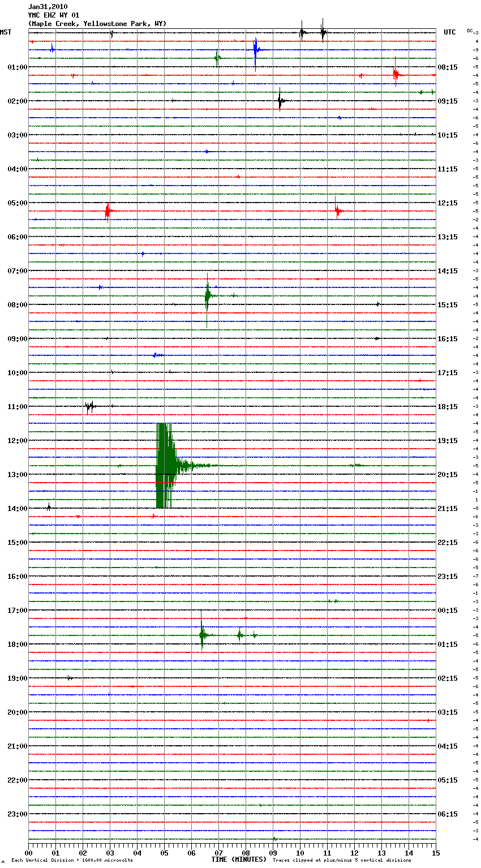Click the MST time label "07:00"

pos(18,271)
